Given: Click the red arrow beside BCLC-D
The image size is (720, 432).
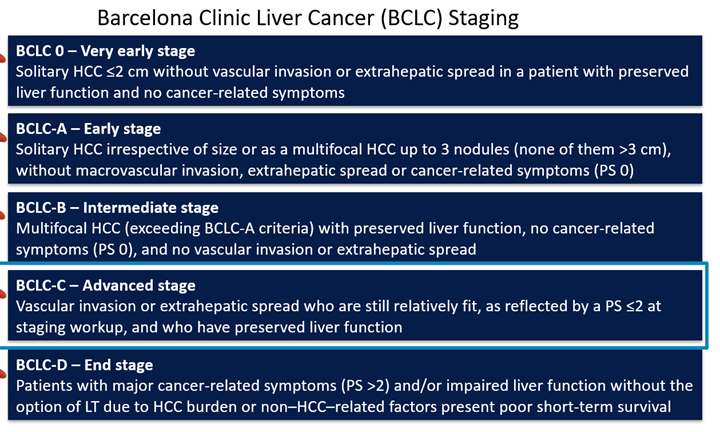Looking at the screenshot, I should pyautogui.click(x=2, y=373).
